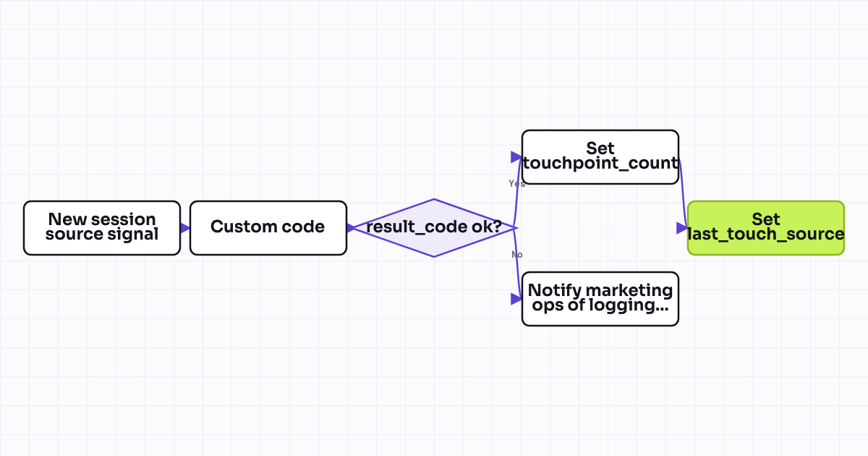The image size is (868, 456).
Task: Select the New session source signal node
Action: click(102, 228)
